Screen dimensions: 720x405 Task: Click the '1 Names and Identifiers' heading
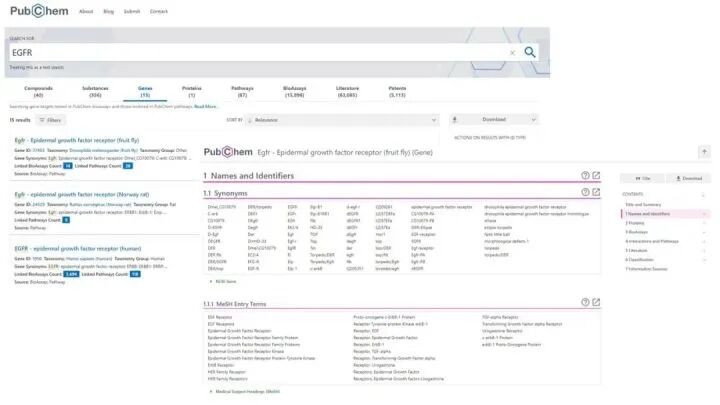(248, 176)
